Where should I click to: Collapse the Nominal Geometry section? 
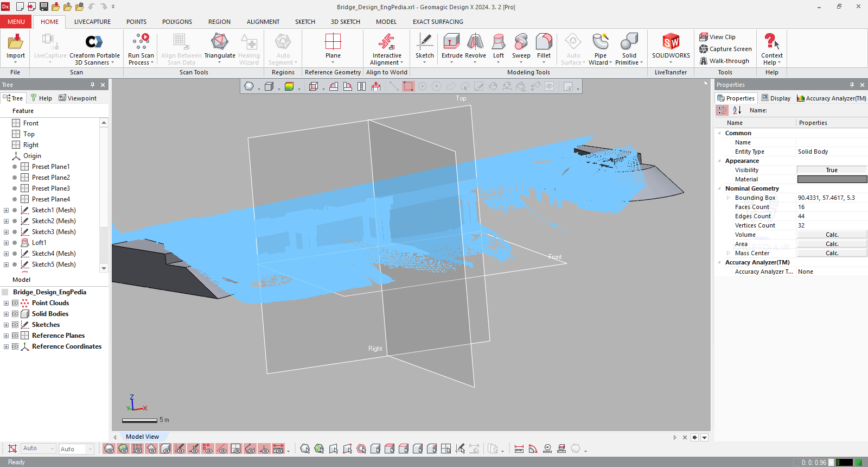[719, 188]
